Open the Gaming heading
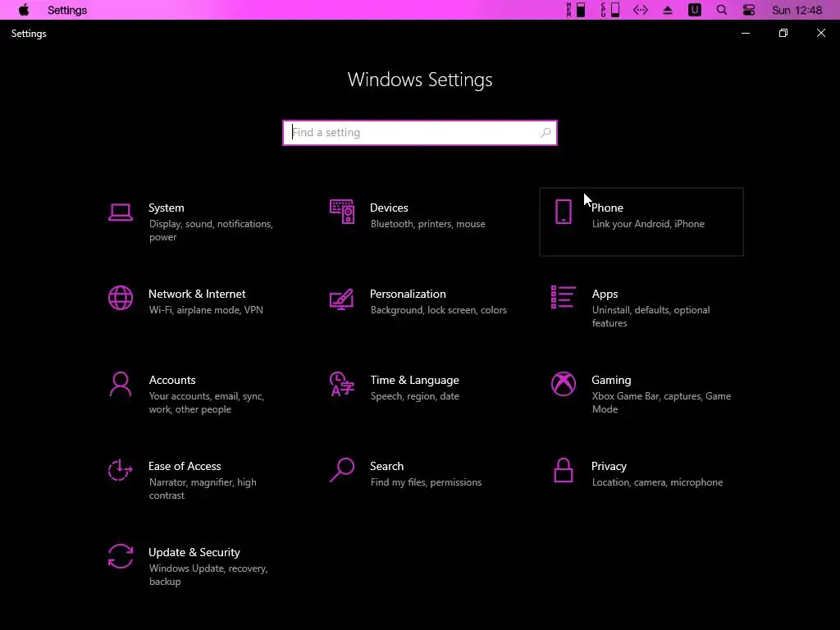This screenshot has height=630, width=840. [611, 381]
